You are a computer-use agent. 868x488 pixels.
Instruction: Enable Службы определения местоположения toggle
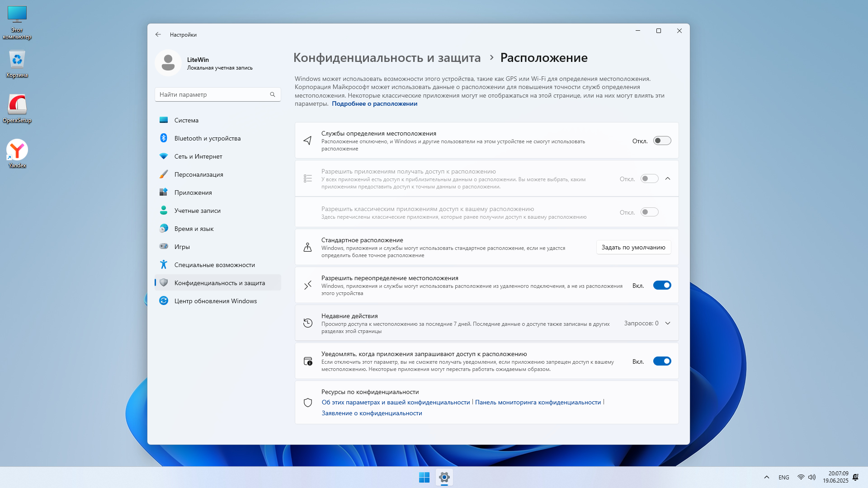662,141
